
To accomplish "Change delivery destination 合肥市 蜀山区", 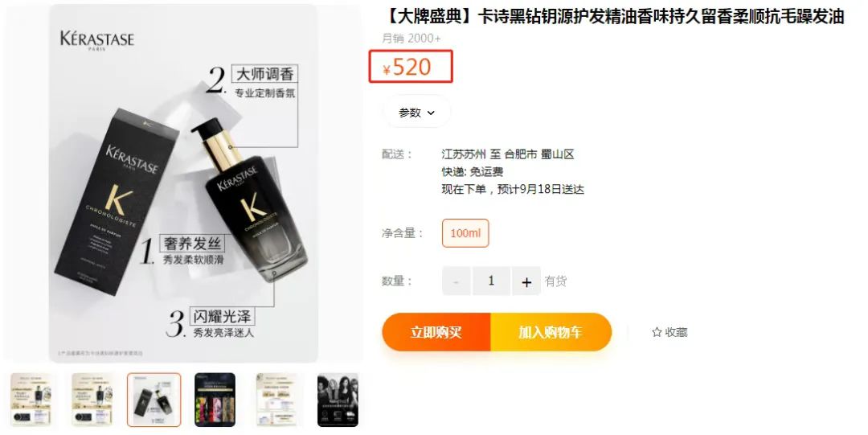I will click(539, 154).
